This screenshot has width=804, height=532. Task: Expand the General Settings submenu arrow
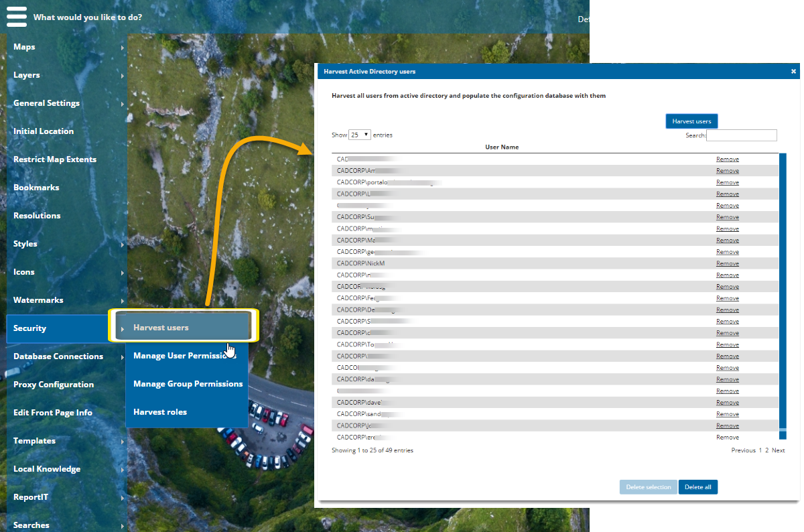point(123,104)
